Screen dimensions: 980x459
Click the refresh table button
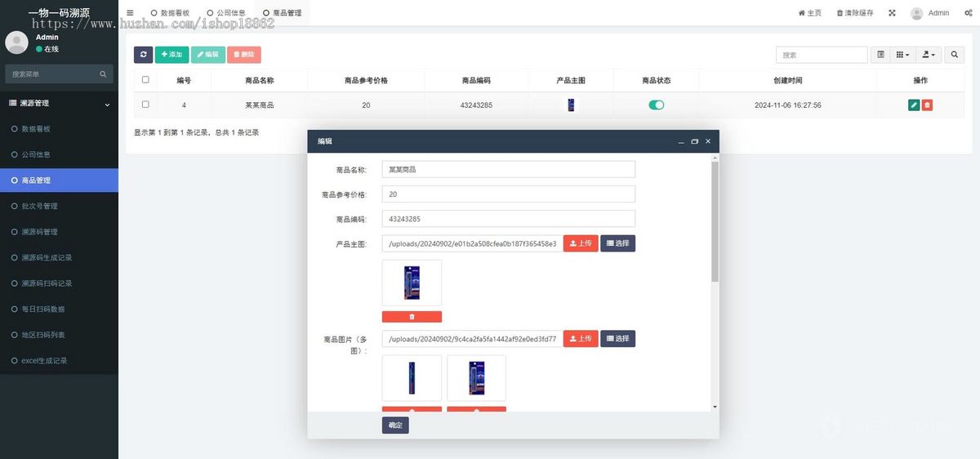coord(143,55)
